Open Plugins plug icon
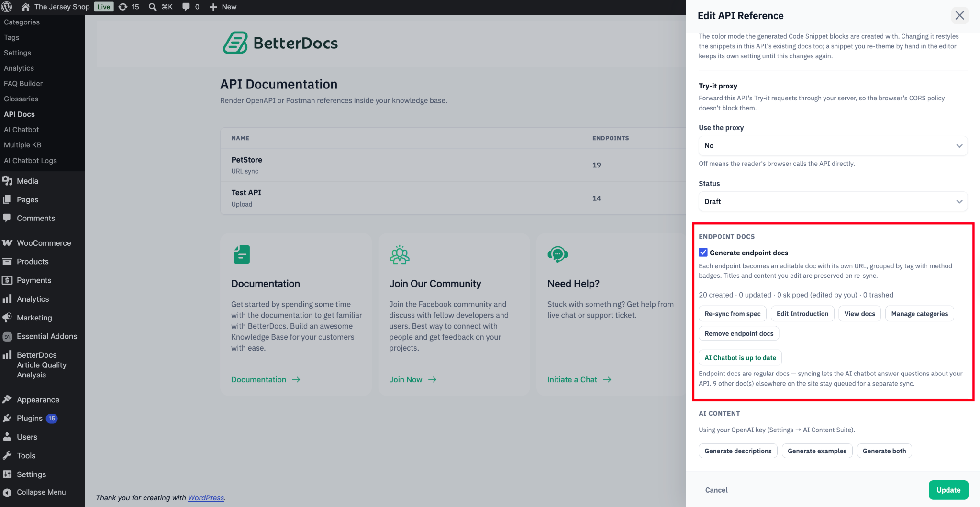The width and height of the screenshot is (980, 507). [7, 418]
